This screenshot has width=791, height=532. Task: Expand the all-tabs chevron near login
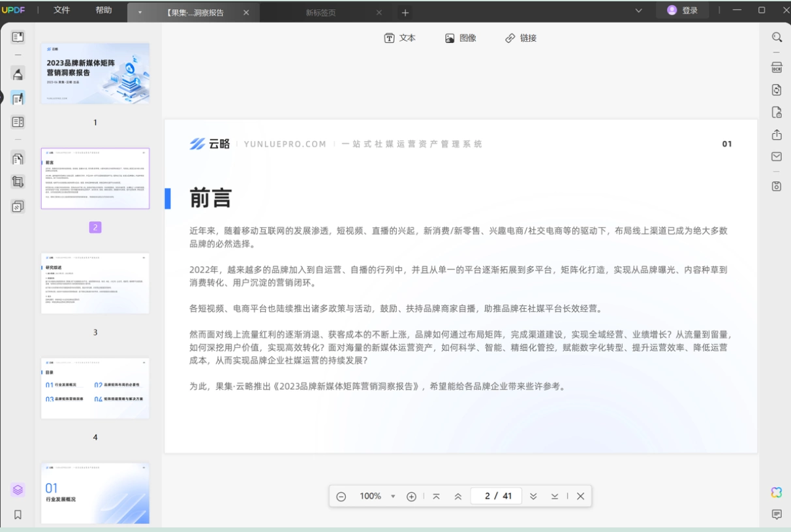639,10
